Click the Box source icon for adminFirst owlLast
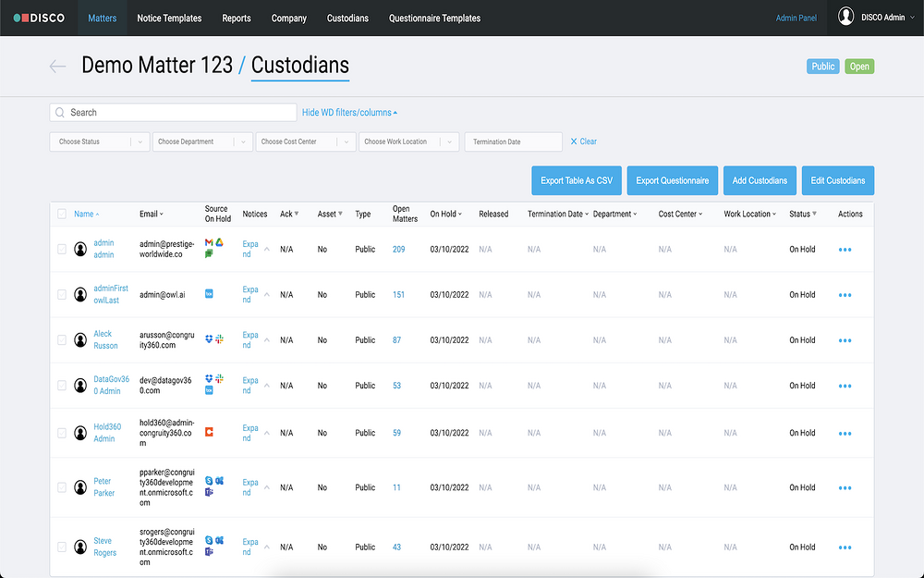The image size is (924, 578). (209, 294)
